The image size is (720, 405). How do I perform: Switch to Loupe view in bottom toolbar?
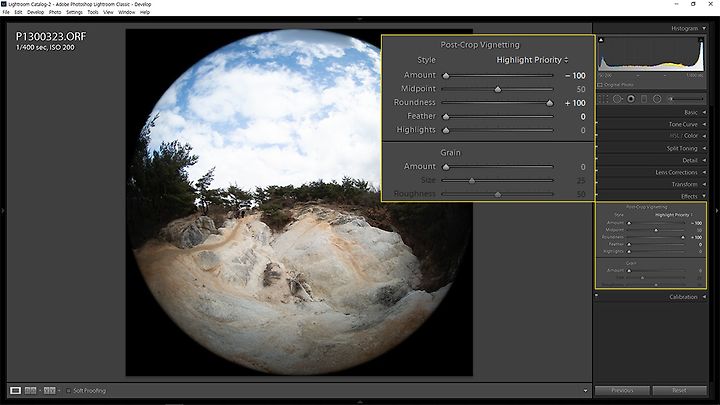pyautogui.click(x=15, y=390)
